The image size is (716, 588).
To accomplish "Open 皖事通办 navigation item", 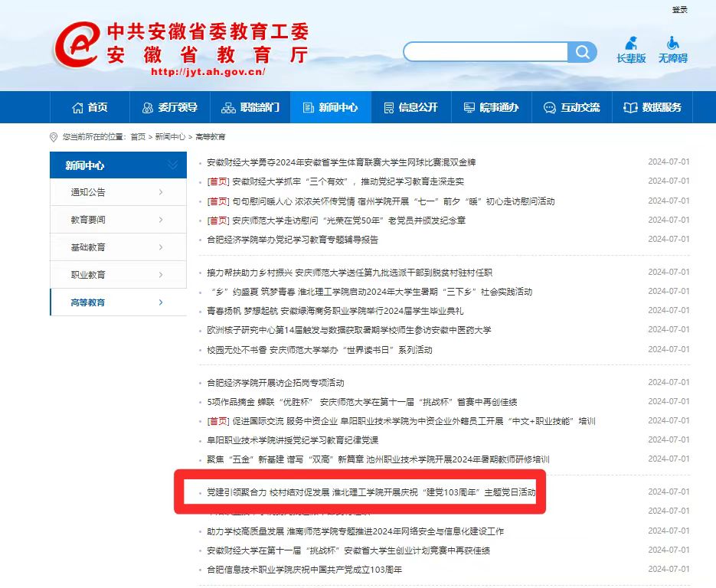I will pyautogui.click(x=491, y=107).
